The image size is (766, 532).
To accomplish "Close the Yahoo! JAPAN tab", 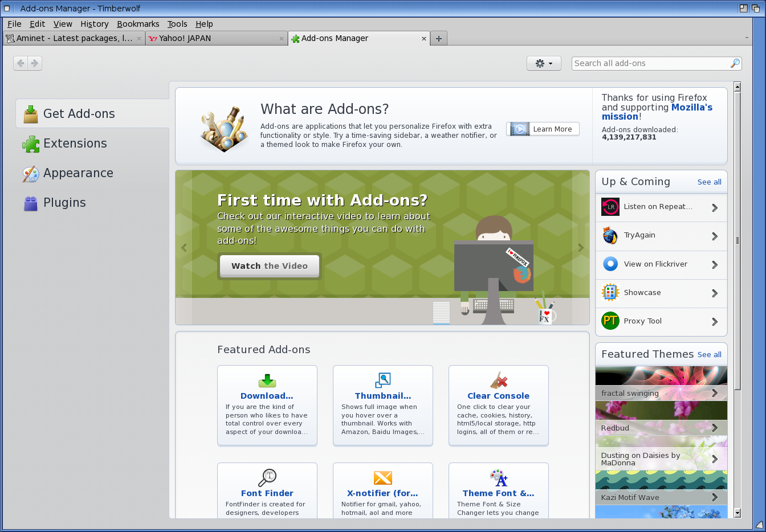I will tap(282, 39).
